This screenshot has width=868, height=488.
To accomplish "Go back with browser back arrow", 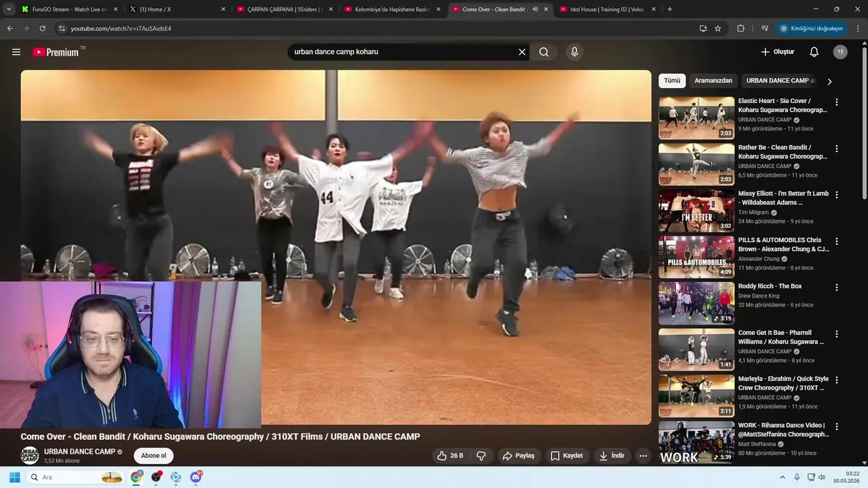I will pos(9,28).
